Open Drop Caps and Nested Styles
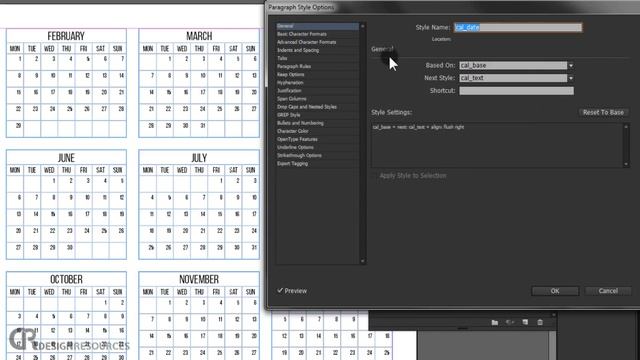 [318, 107]
